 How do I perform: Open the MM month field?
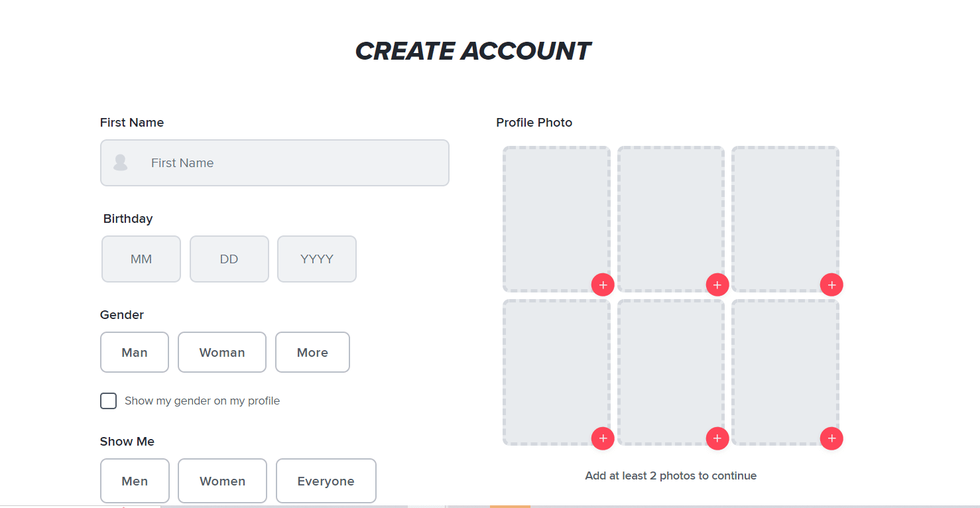click(x=141, y=259)
